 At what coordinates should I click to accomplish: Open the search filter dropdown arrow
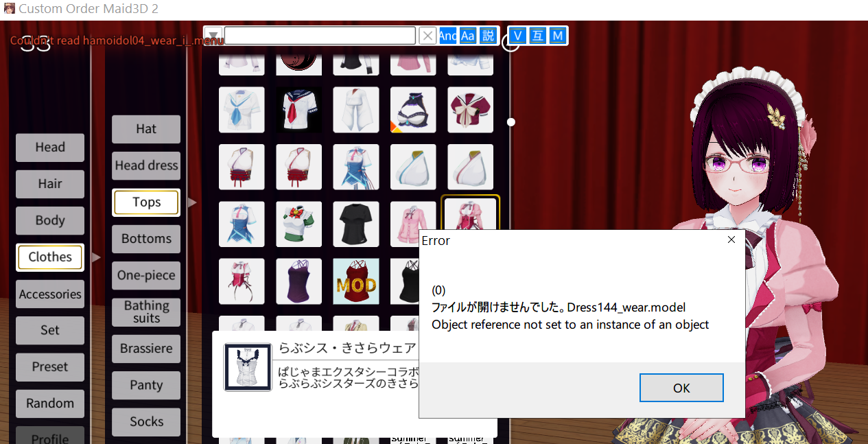pyautogui.click(x=214, y=36)
